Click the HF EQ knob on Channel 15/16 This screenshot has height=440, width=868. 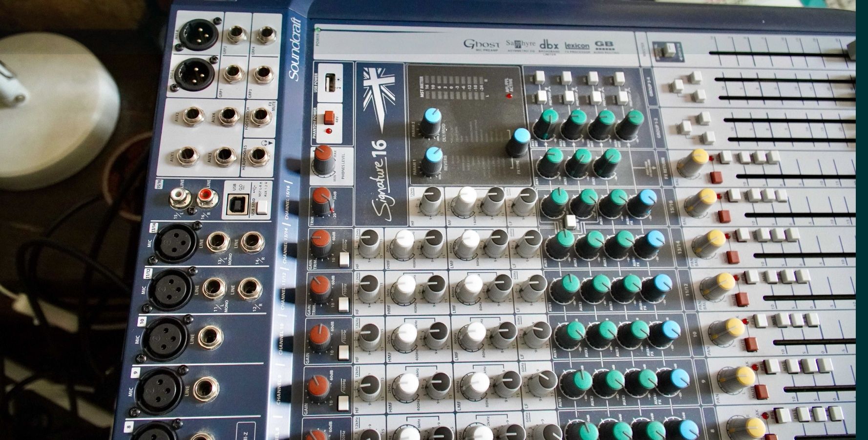coord(431,201)
